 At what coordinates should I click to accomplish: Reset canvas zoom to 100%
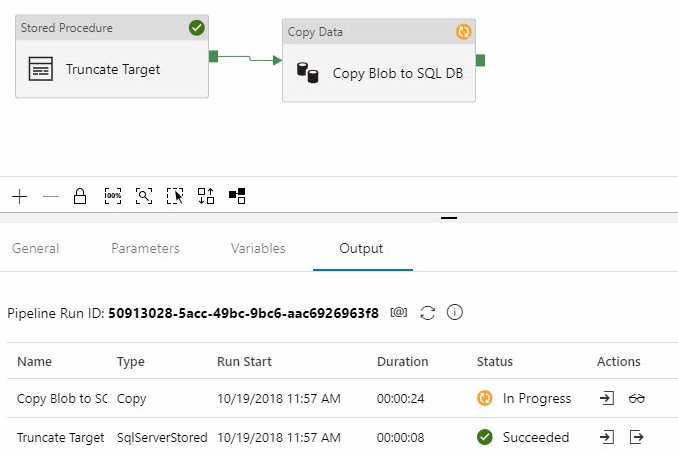point(112,196)
